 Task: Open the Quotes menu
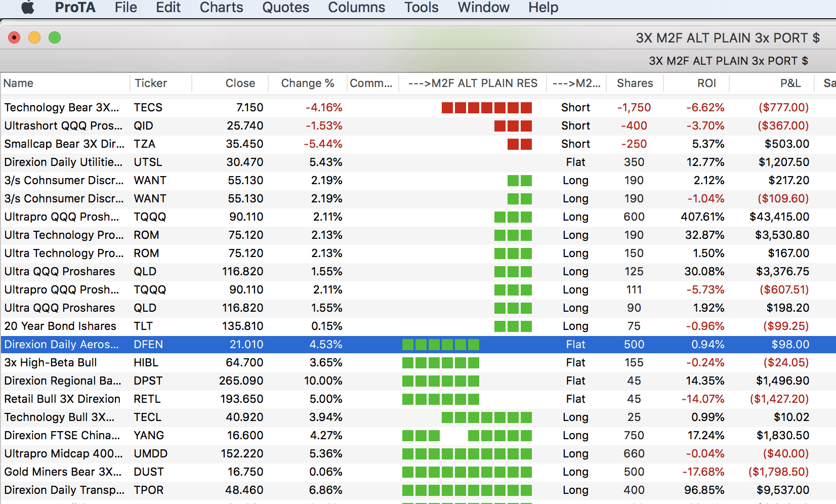tap(285, 8)
